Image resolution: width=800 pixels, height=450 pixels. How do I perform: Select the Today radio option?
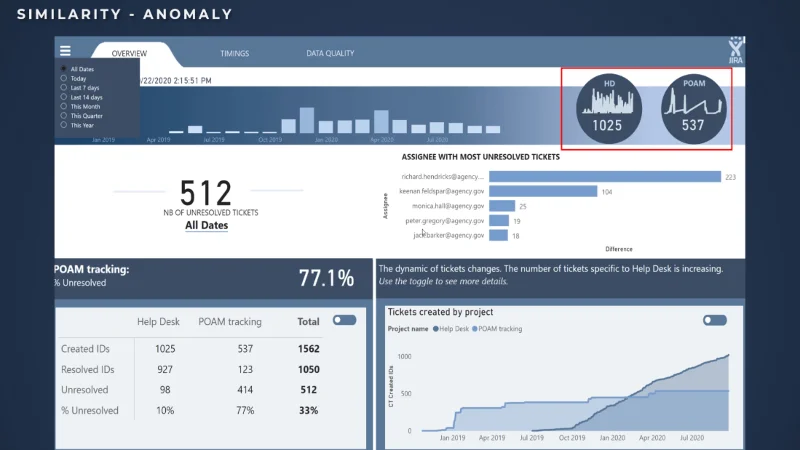point(64,79)
